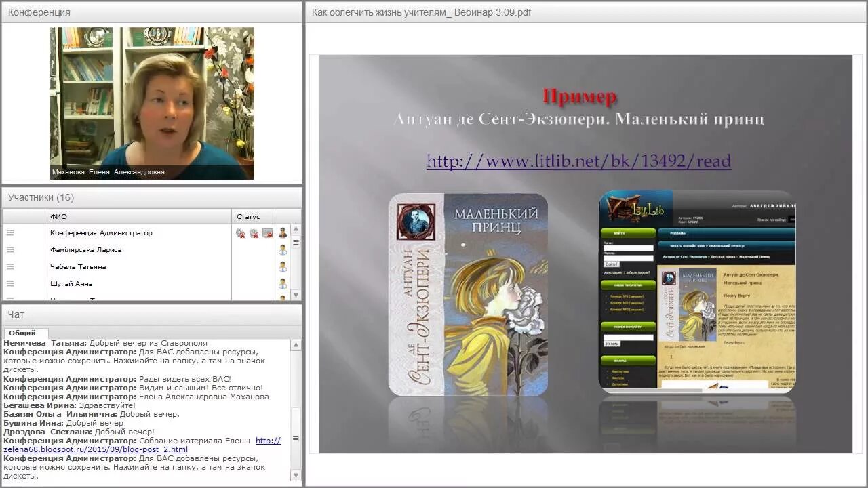Click user avatar icon for Чабала Татьяна
Viewport: 868px width, 488px height.
point(283,267)
